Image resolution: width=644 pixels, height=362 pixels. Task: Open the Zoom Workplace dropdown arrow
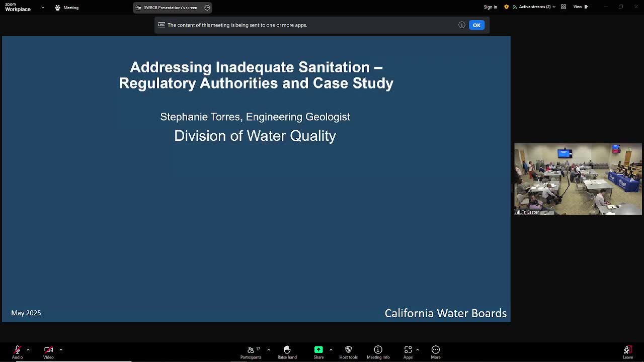point(43,8)
